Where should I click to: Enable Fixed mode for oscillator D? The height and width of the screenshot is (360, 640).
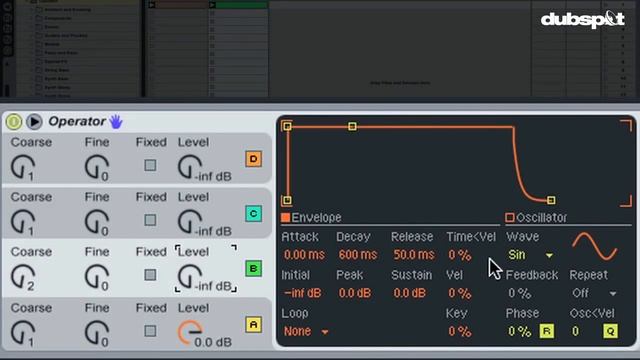[x=150, y=165]
